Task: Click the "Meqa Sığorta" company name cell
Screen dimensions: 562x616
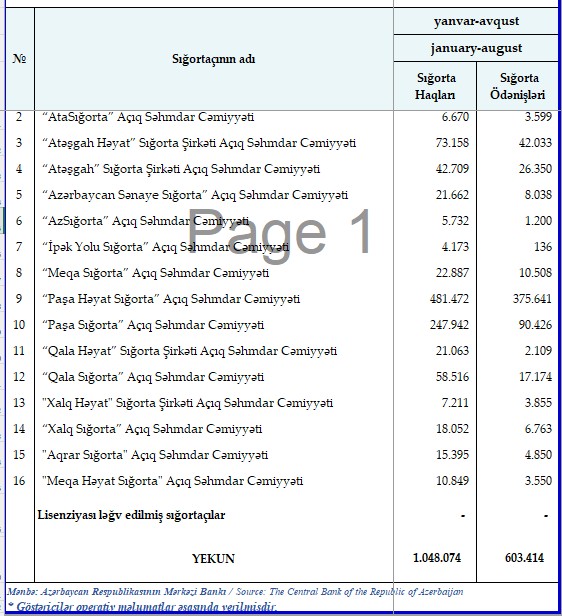Action: (156, 273)
